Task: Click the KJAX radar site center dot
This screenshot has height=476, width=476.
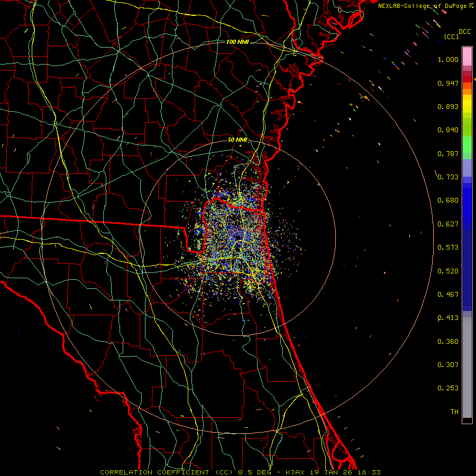Action: click(x=238, y=237)
